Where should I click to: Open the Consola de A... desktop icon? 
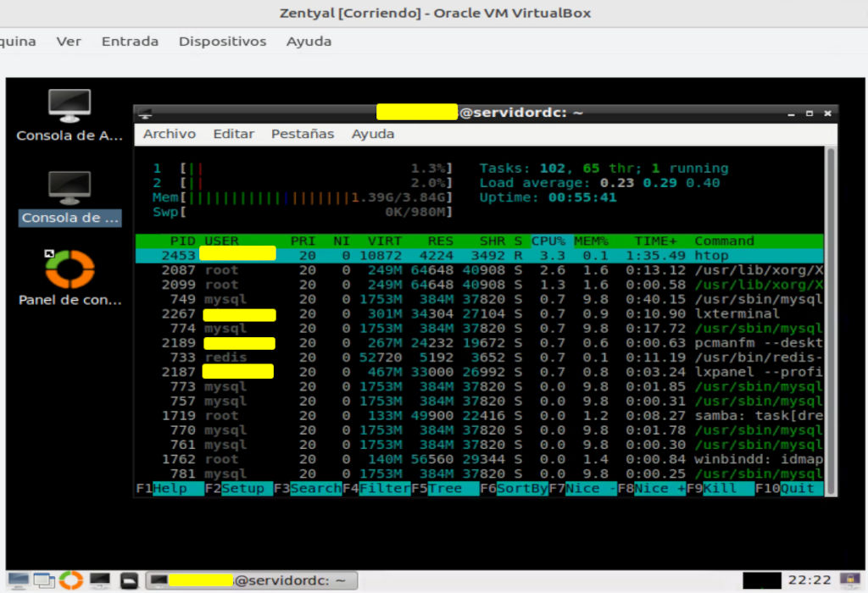[70, 115]
